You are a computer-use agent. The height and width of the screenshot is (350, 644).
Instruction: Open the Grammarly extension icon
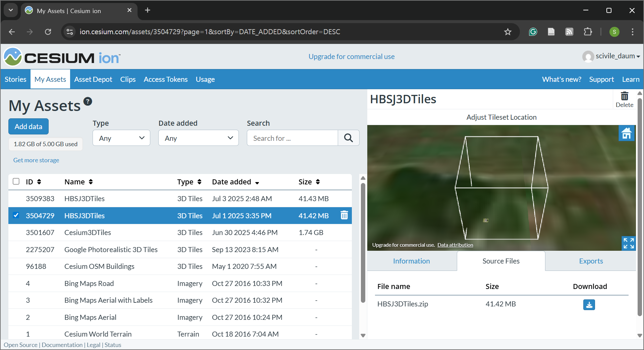click(533, 32)
